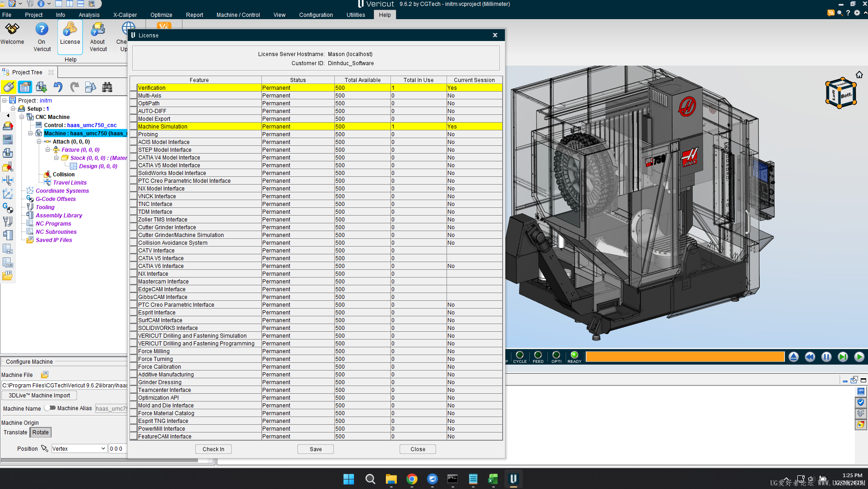Collapse the Attach (0, 0, 0) node

(x=39, y=142)
